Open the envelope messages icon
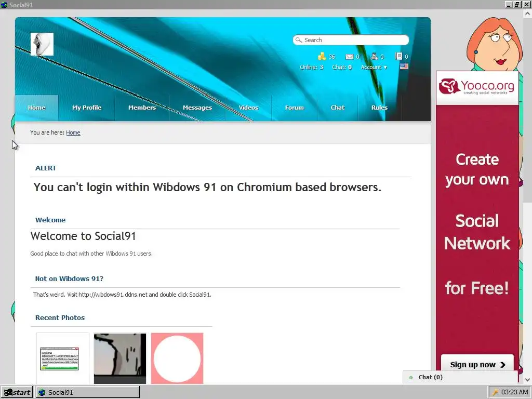The height and width of the screenshot is (399, 532). (x=349, y=57)
